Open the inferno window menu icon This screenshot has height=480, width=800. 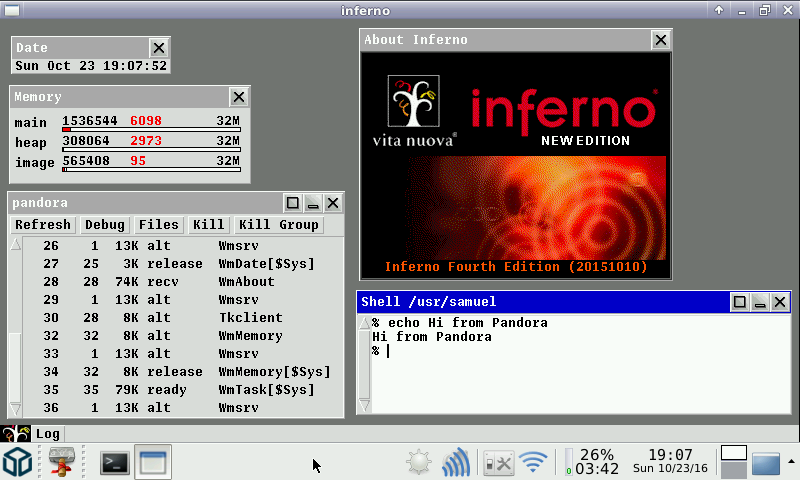tap(12, 10)
